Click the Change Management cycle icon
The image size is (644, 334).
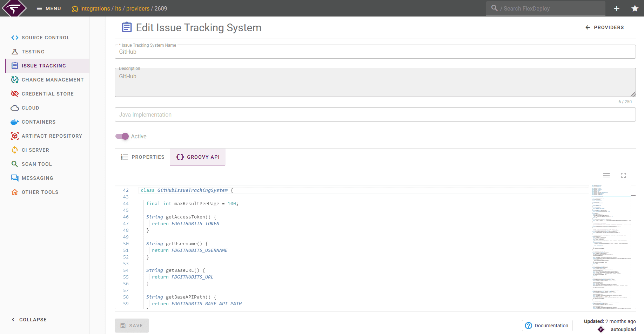coord(15,80)
